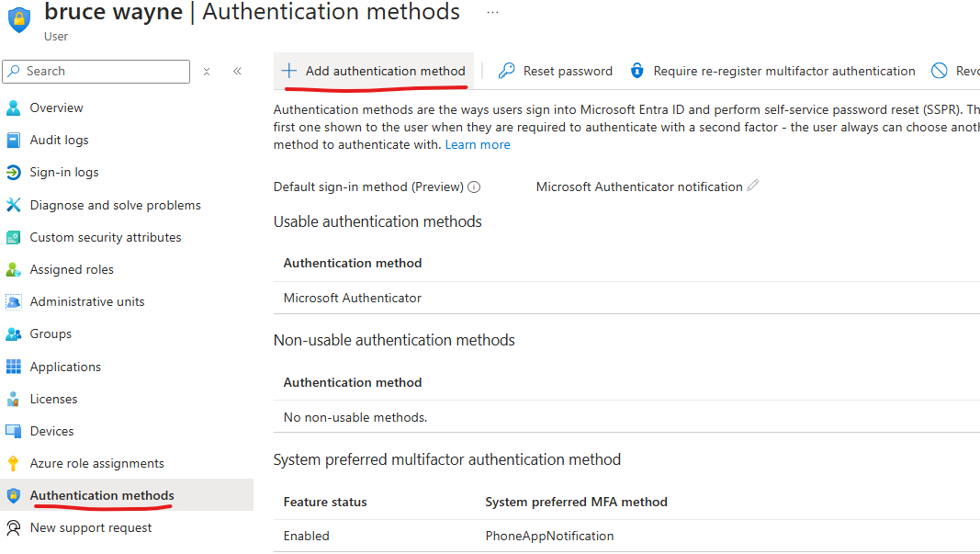
Task: Click the plus icon for Add authentication method
Action: coord(288,71)
